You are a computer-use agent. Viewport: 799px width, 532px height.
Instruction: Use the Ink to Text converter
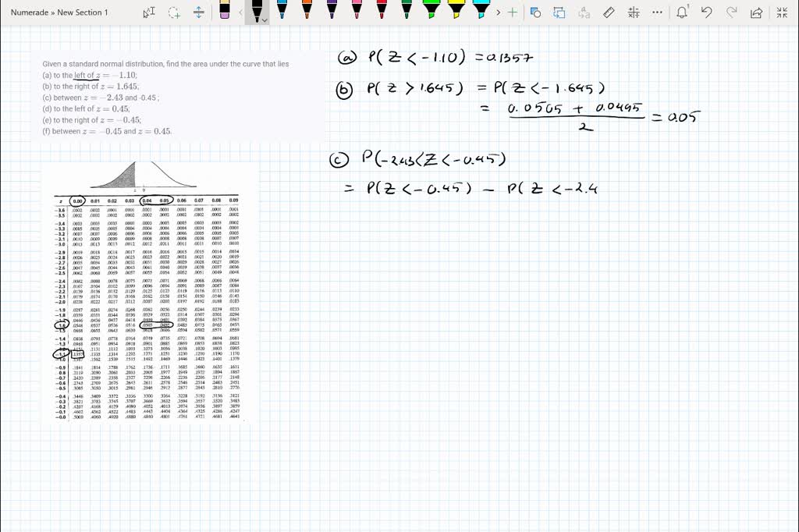[583, 12]
